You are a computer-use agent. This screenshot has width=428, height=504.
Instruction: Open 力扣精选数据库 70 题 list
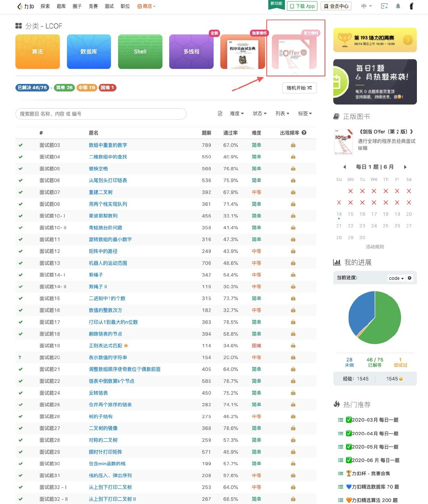pyautogui.click(x=372, y=487)
